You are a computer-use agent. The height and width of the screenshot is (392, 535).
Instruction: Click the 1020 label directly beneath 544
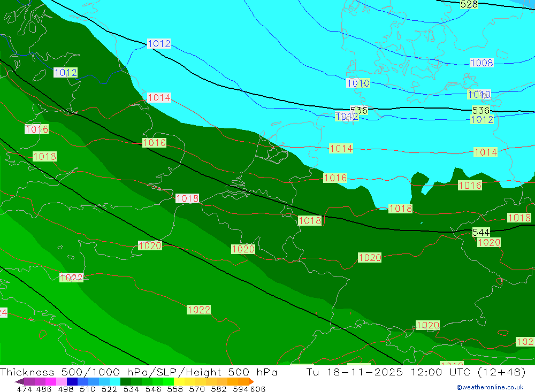(x=489, y=243)
